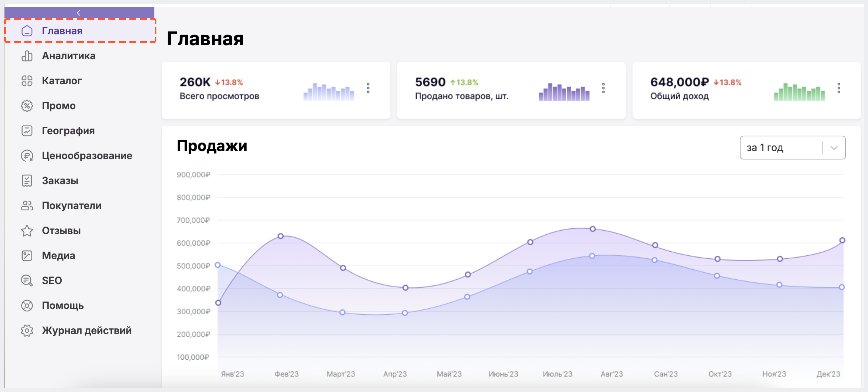Screen dimensions: 868x392
Task: Click the Всего просмотров label
Action: point(219,96)
